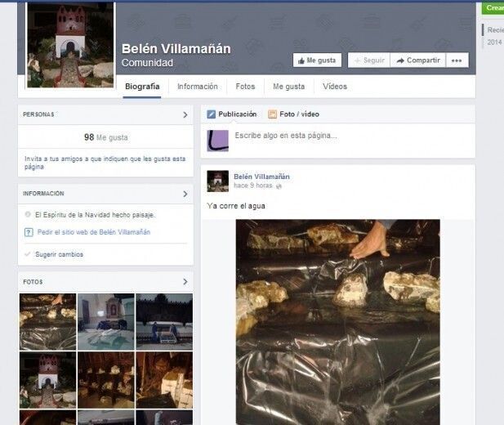Switch to the Biografía tab
This screenshot has width=504, height=425.
tap(142, 86)
